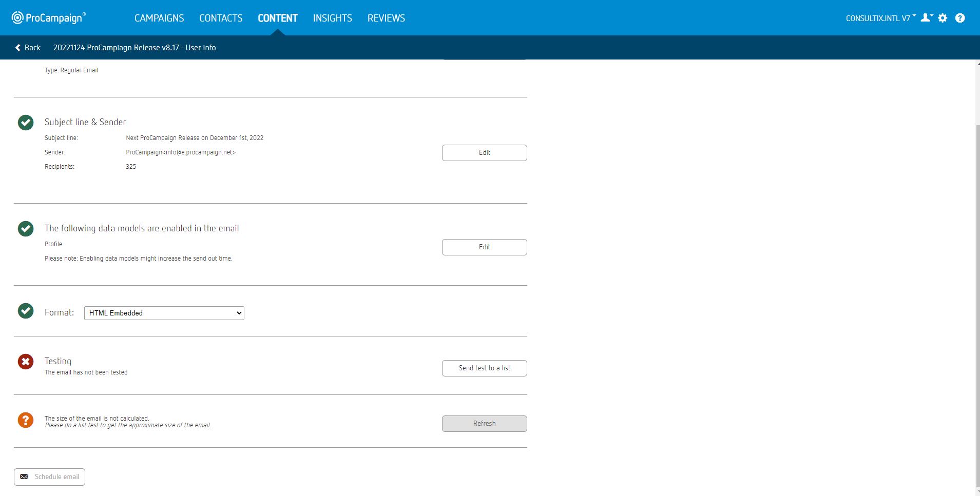
Task: Edit the enabled data models section
Action: click(485, 247)
